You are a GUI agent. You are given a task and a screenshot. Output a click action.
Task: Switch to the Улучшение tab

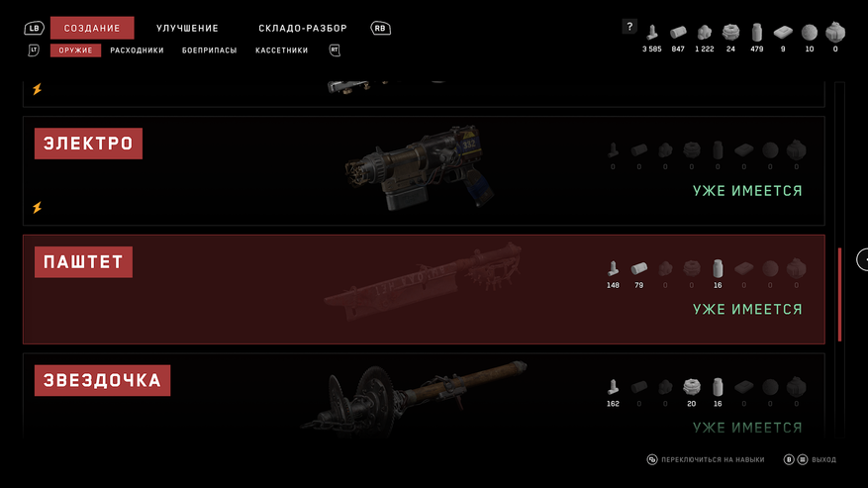(x=187, y=29)
